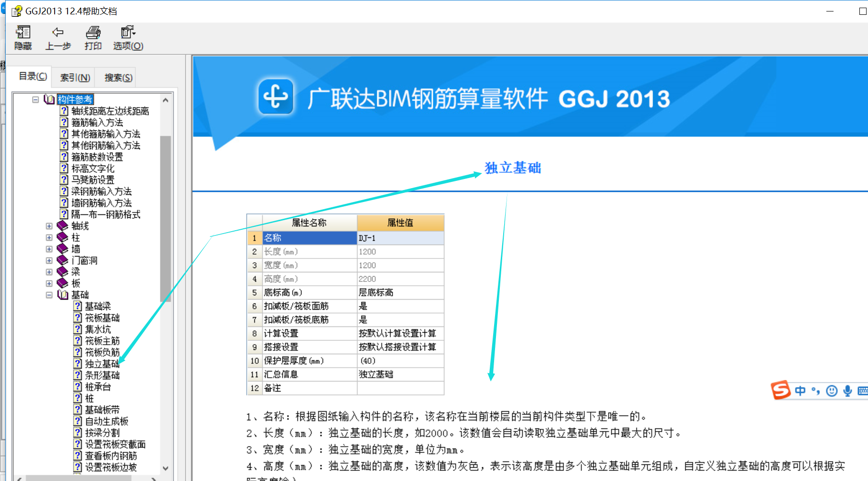Click the 属性值 column header
The height and width of the screenshot is (481, 868).
pos(400,223)
